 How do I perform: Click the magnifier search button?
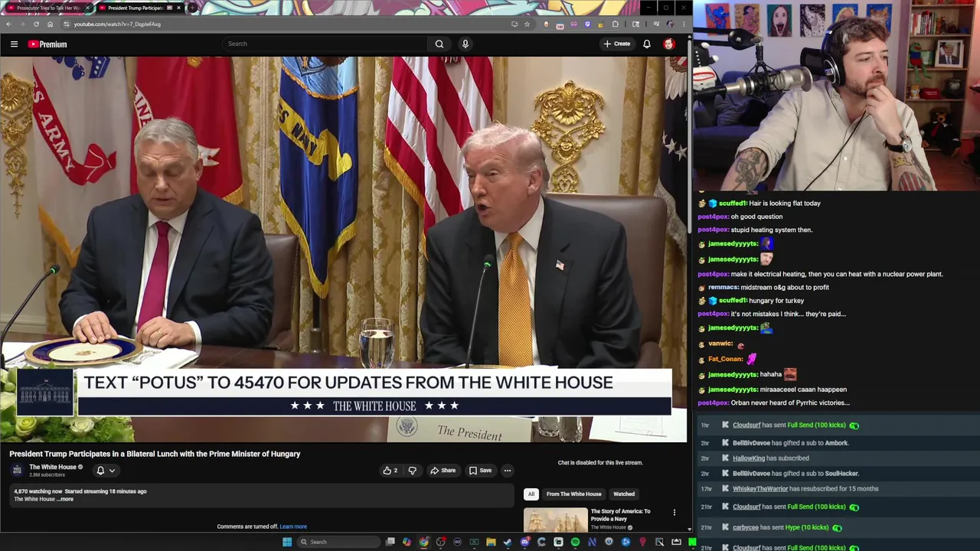coord(439,44)
